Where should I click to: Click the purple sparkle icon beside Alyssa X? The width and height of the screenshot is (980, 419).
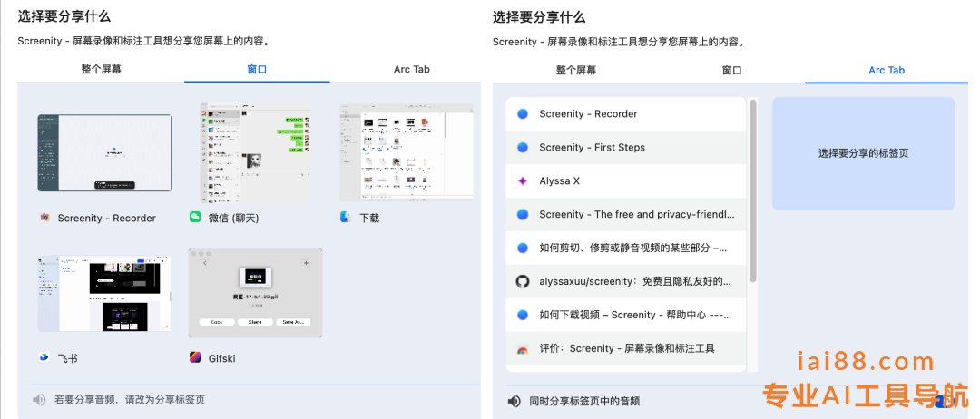pyautogui.click(x=523, y=180)
